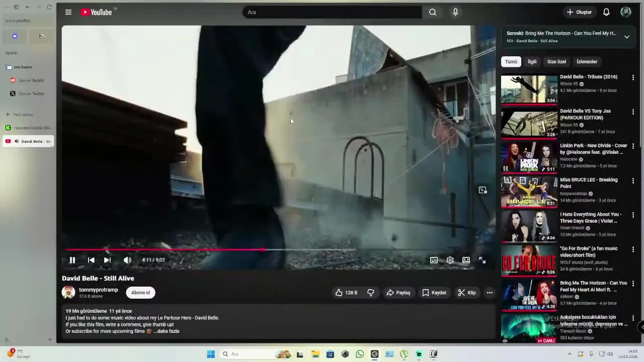Toggle subtitles in the player
644x362 pixels.
[x=434, y=260]
